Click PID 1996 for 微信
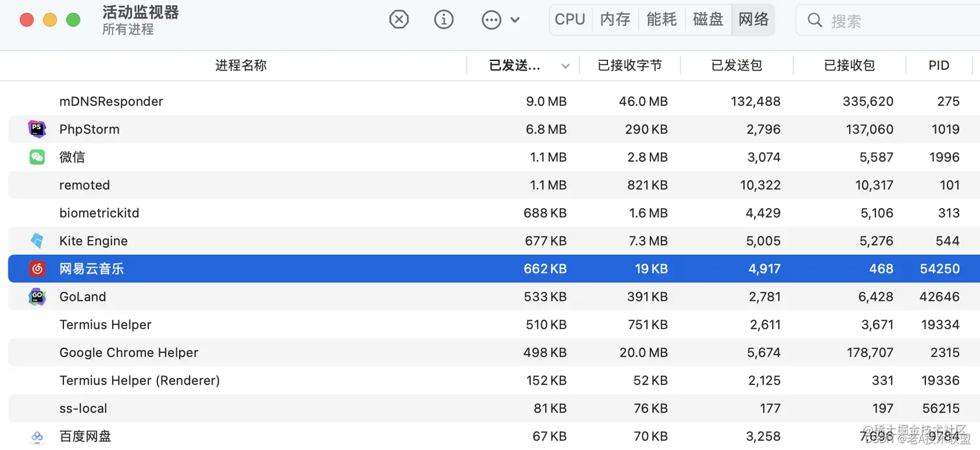This screenshot has width=980, height=450. click(x=944, y=157)
